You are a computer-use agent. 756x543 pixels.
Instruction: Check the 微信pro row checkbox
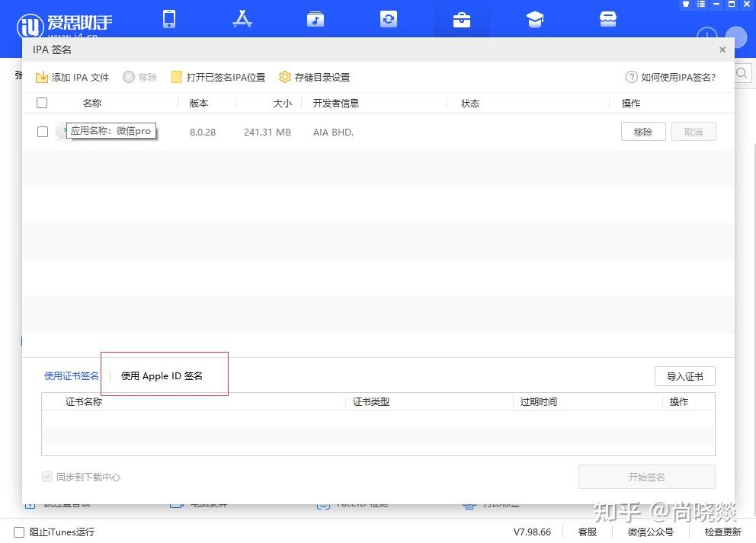pyautogui.click(x=43, y=132)
